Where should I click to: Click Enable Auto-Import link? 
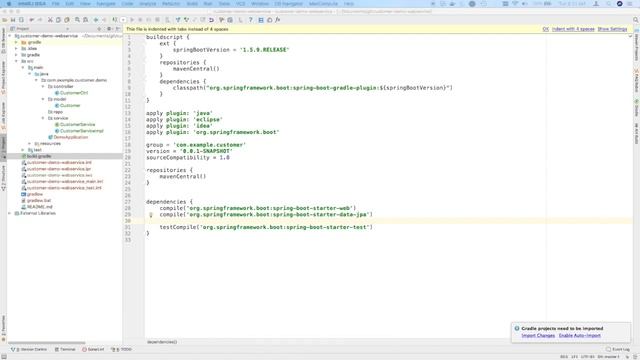580,336
